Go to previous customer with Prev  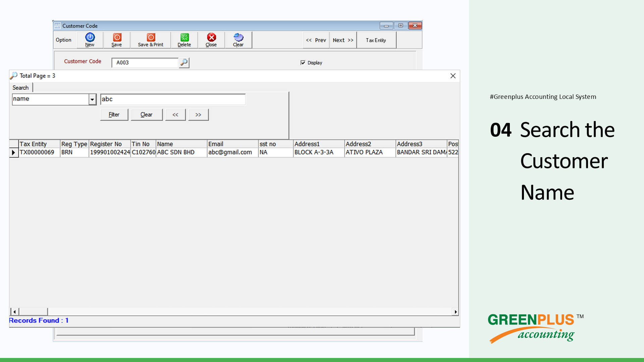point(316,40)
